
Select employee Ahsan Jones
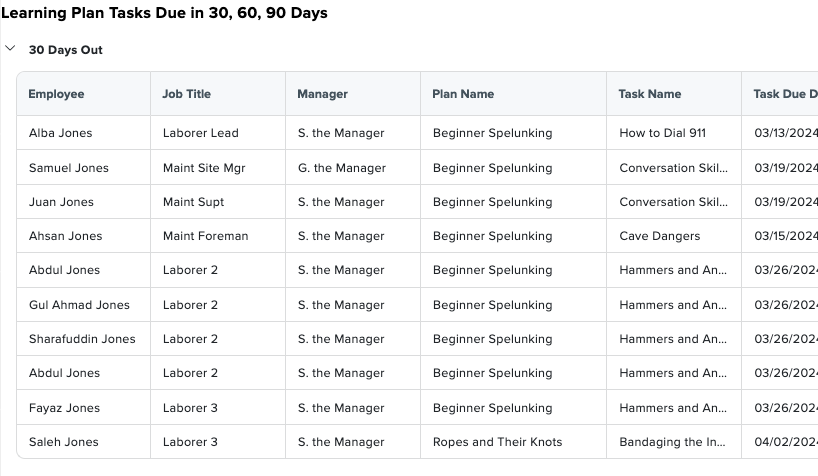[66, 236]
